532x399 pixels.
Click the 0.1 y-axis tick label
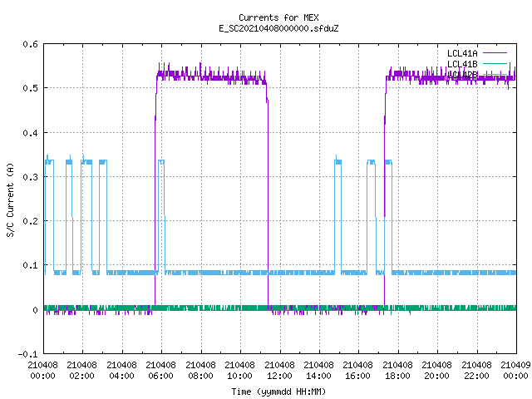30,265
